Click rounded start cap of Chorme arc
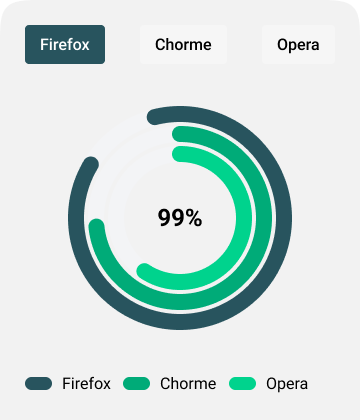The width and height of the screenshot is (360, 420). (x=180, y=134)
